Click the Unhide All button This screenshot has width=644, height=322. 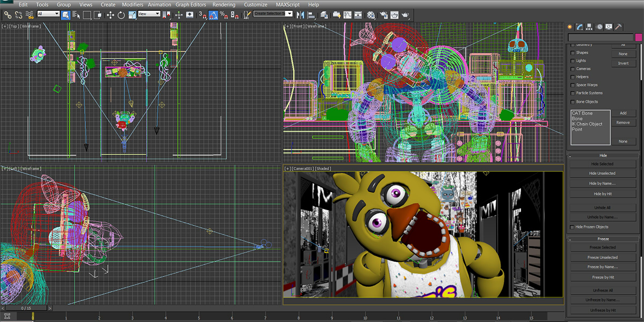coord(602,207)
